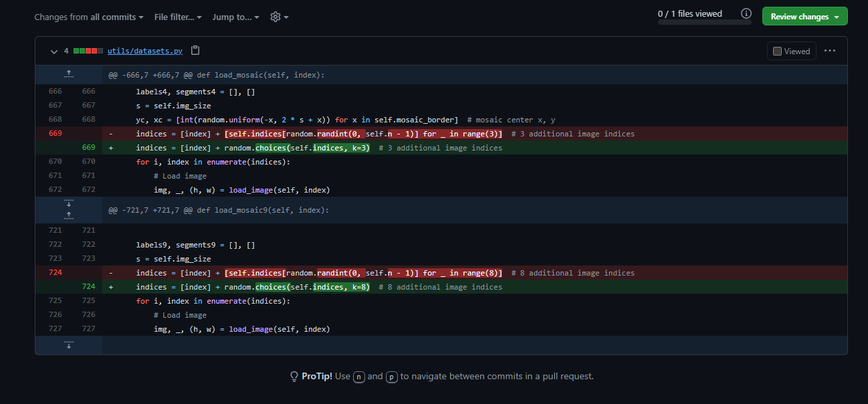The image size is (868, 404).
Task: Click the 'n' keyboard key hint
Action: coord(359,377)
